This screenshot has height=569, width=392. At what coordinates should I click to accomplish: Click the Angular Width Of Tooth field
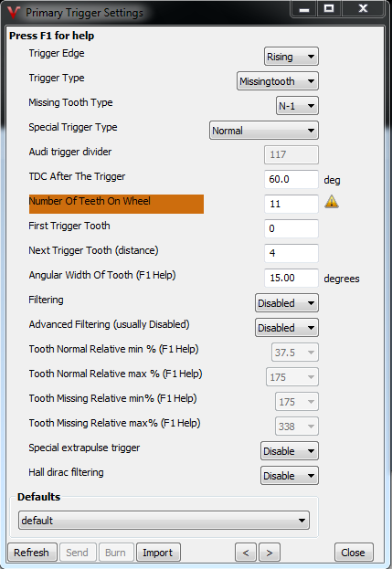291,278
